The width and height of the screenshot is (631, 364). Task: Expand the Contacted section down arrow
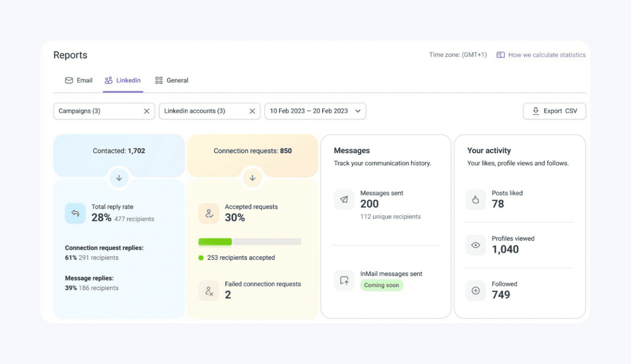(x=119, y=178)
